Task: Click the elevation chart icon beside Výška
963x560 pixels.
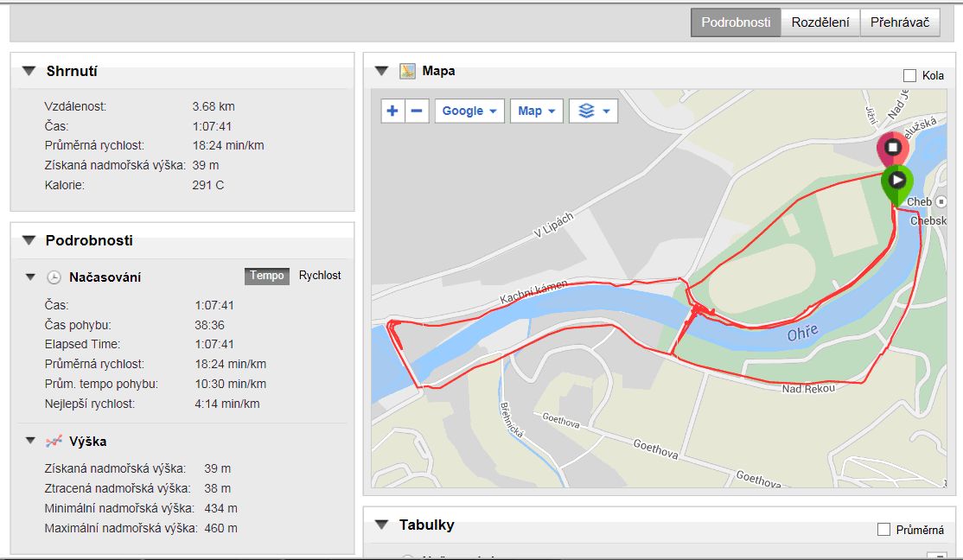Action: (x=54, y=442)
